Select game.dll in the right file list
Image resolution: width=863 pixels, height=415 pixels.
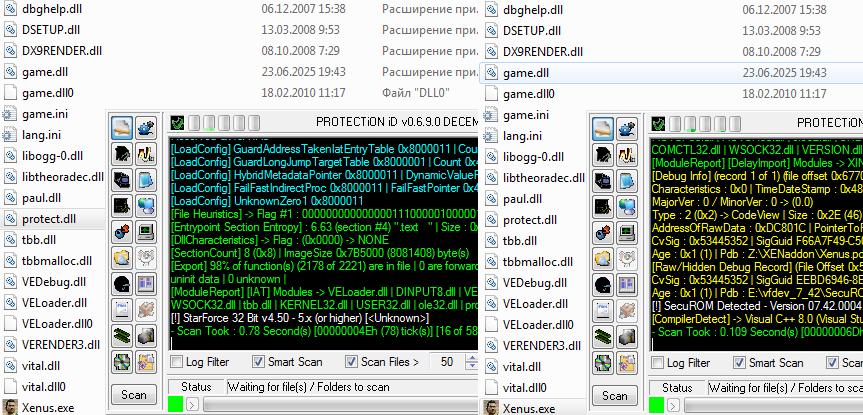(526, 73)
